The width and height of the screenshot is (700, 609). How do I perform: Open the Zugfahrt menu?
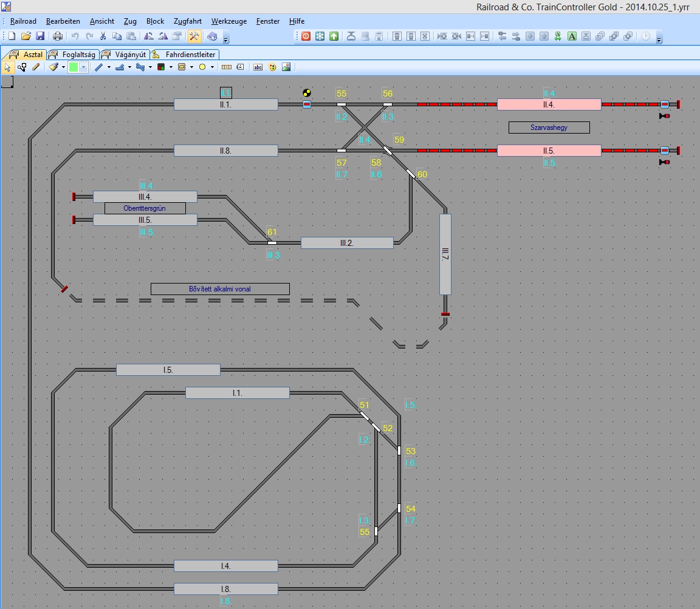(187, 21)
